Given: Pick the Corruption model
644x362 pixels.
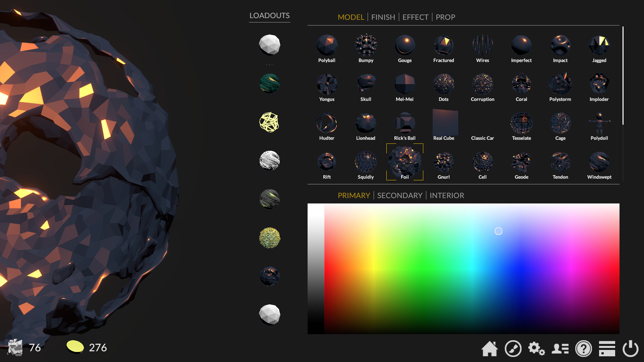Looking at the screenshot, I should 482,83.
